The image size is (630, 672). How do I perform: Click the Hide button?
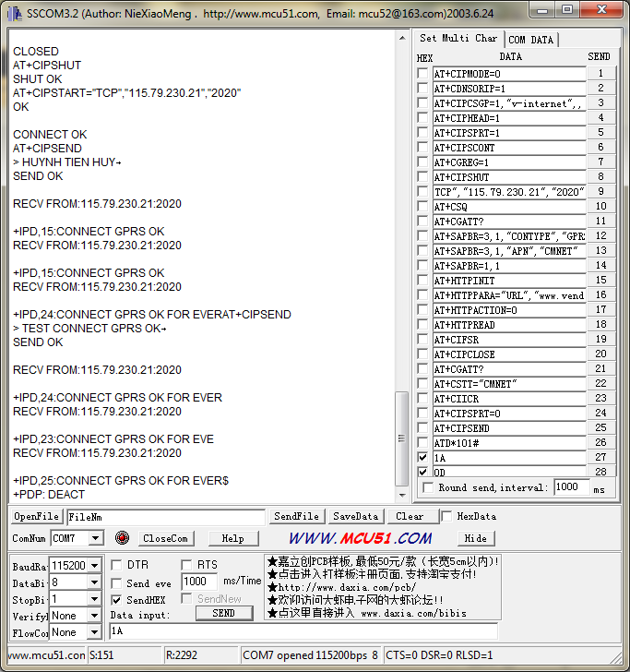pyautogui.click(x=476, y=538)
